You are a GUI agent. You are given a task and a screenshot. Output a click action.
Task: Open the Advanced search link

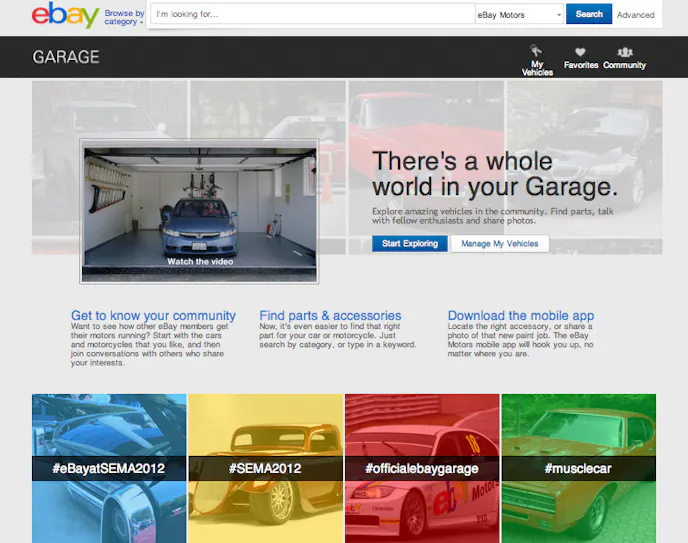[635, 15]
